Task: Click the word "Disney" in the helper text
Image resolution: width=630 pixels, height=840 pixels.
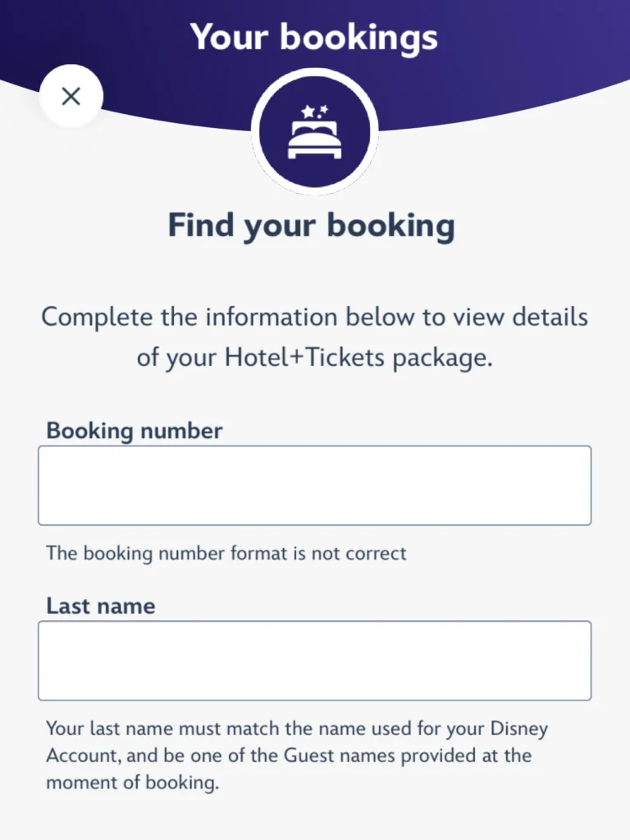Action: [518, 728]
